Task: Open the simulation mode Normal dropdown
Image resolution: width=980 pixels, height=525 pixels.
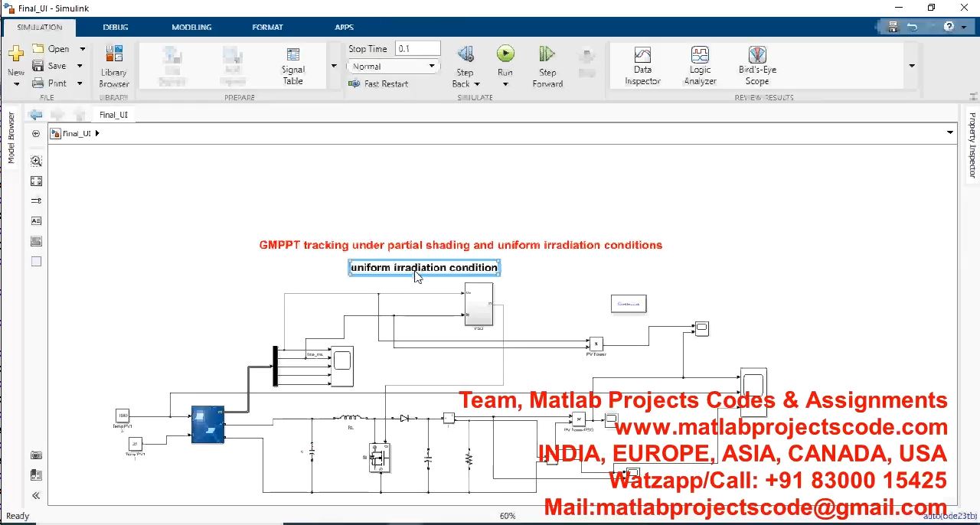Action: tap(394, 67)
